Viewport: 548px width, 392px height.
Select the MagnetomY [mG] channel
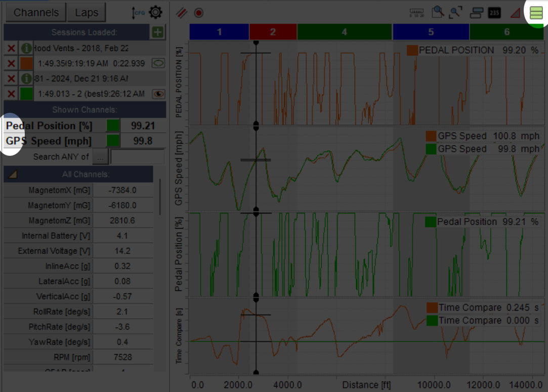tap(78, 205)
